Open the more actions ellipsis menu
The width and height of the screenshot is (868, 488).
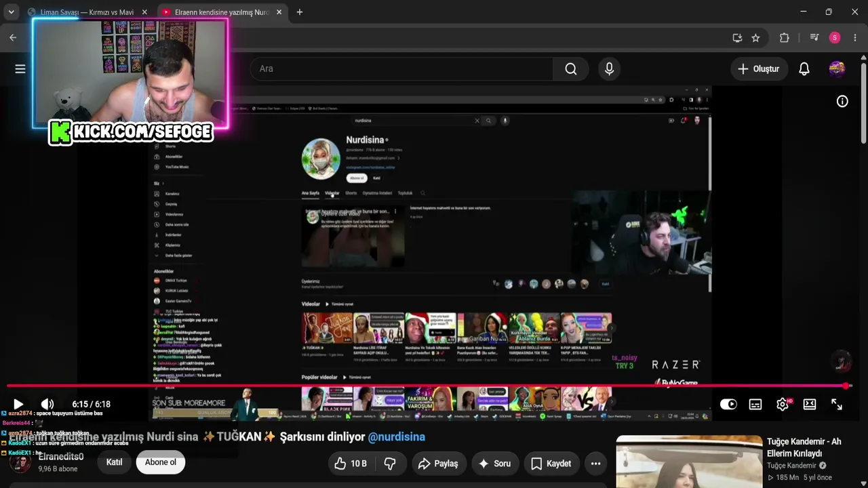click(x=595, y=464)
